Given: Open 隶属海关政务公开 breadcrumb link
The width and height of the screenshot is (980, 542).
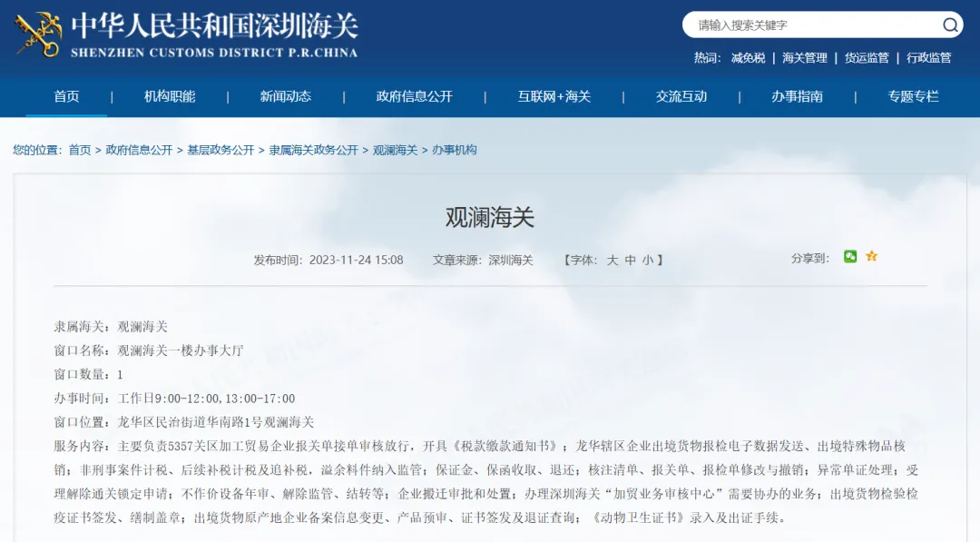Looking at the screenshot, I should [314, 150].
